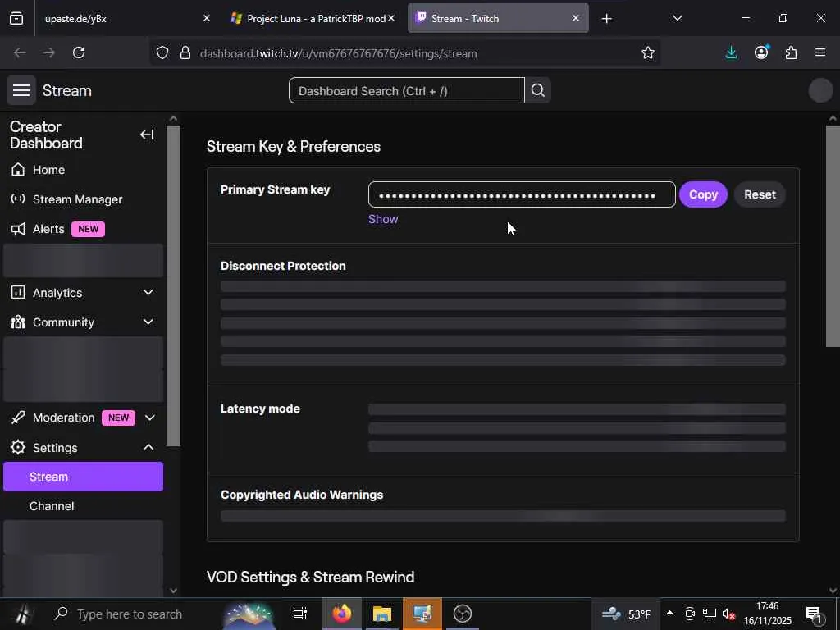Viewport: 840px width, 630px height.
Task: Click the Stream Manager broadcast icon
Action: pyautogui.click(x=18, y=199)
